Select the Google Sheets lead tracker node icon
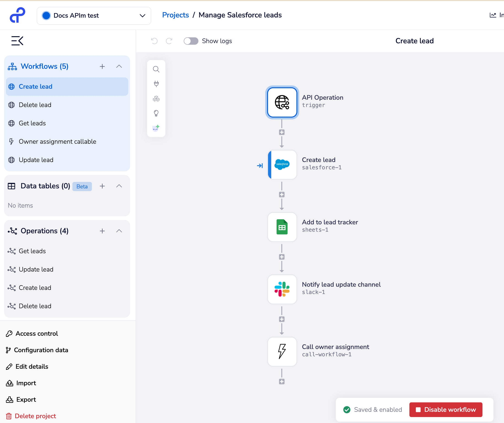Screen dimensions: 504x423 coord(282,227)
